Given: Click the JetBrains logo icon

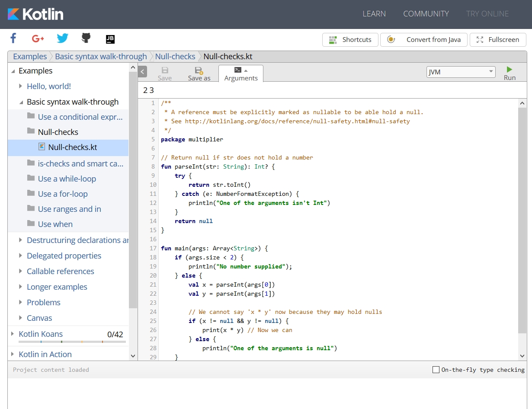Looking at the screenshot, I should point(110,39).
